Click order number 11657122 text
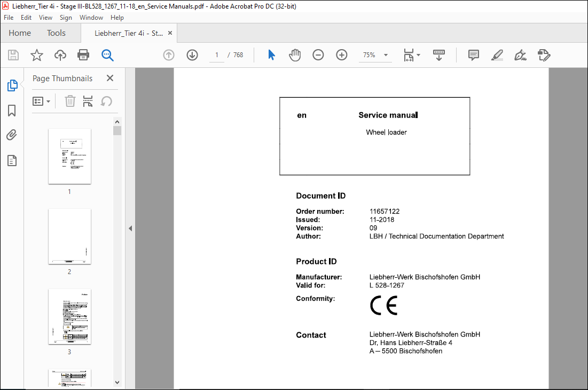The image size is (588, 390). click(x=385, y=212)
